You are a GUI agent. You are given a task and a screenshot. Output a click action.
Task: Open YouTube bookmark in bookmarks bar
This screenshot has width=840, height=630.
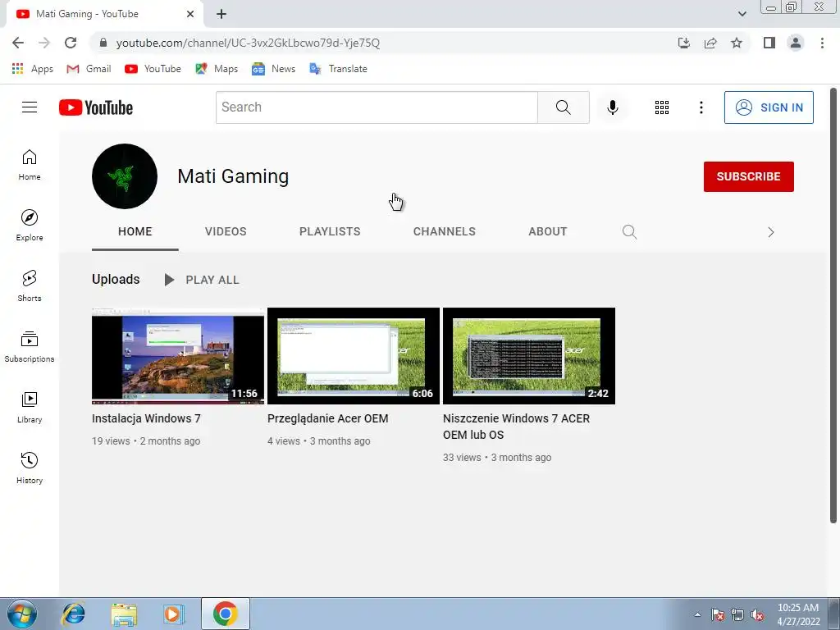click(x=153, y=69)
